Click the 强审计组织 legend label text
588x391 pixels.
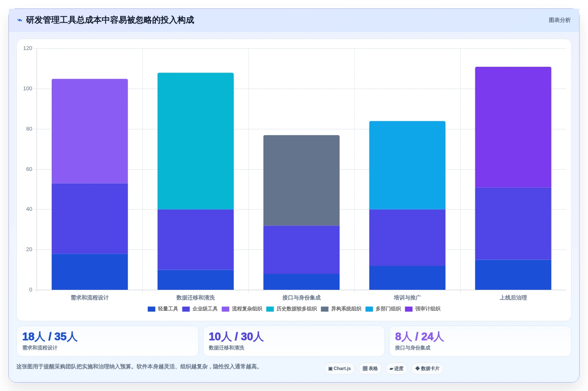click(x=427, y=309)
